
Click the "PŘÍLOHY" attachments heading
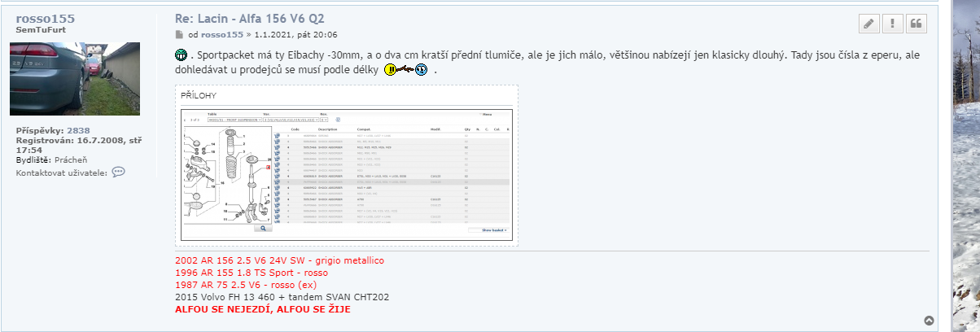click(199, 95)
